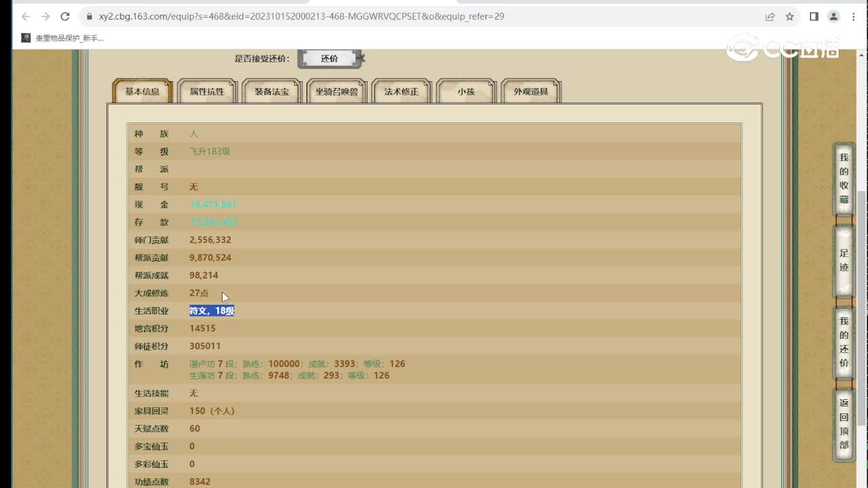Click the level value 飞升183级
The width and height of the screenshot is (868, 488).
pos(210,151)
